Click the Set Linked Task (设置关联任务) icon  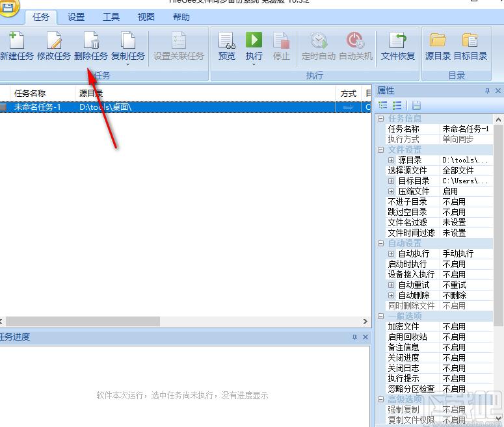[x=178, y=40]
